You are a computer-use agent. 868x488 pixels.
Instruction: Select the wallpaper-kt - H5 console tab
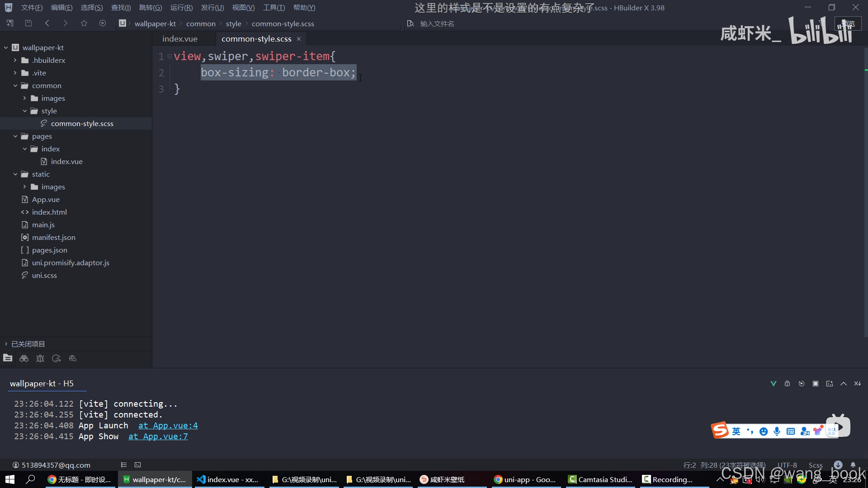(x=42, y=384)
